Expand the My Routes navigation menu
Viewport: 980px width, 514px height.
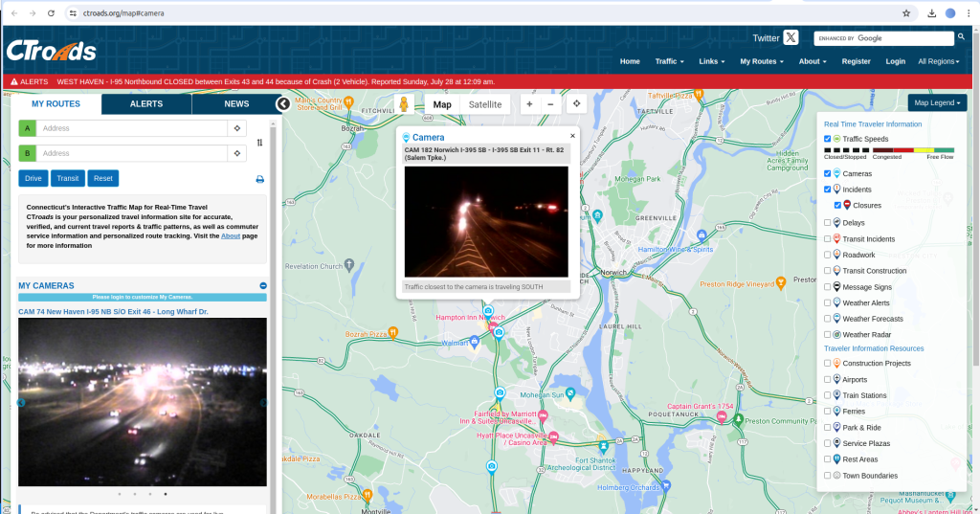(x=761, y=61)
